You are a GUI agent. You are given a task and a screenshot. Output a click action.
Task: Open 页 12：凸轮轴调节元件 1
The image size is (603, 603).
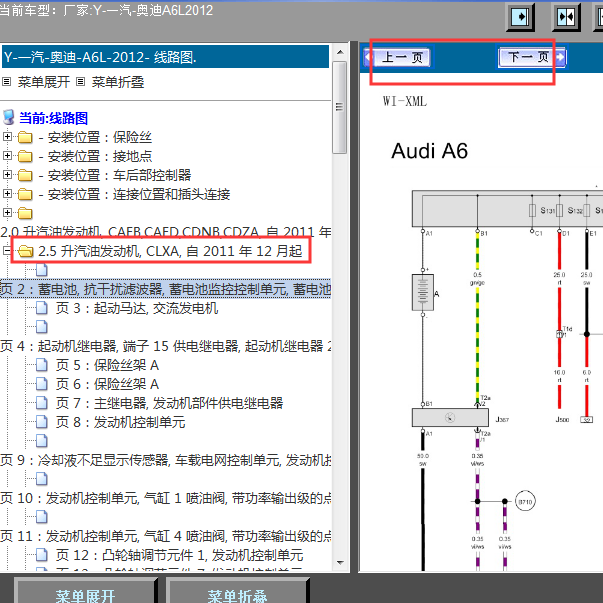(180, 555)
